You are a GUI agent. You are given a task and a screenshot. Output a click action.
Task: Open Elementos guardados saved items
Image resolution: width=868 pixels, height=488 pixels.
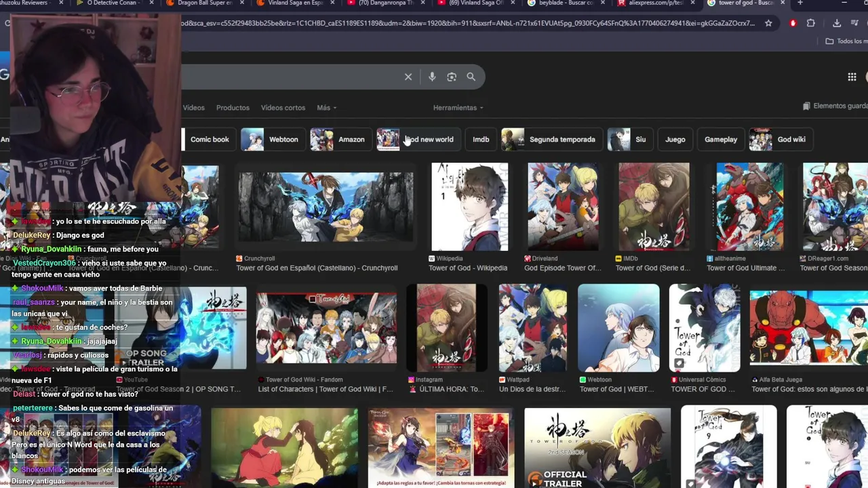tap(835, 106)
